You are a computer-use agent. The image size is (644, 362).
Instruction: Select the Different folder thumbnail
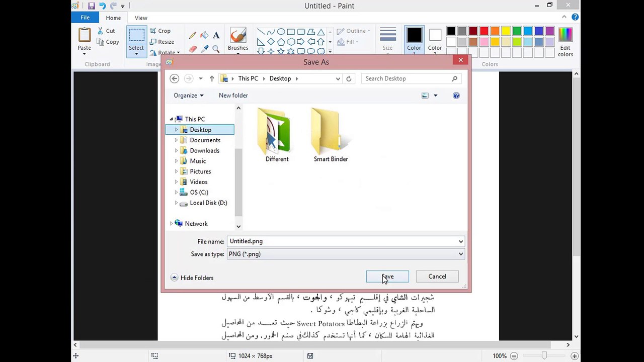point(277,135)
